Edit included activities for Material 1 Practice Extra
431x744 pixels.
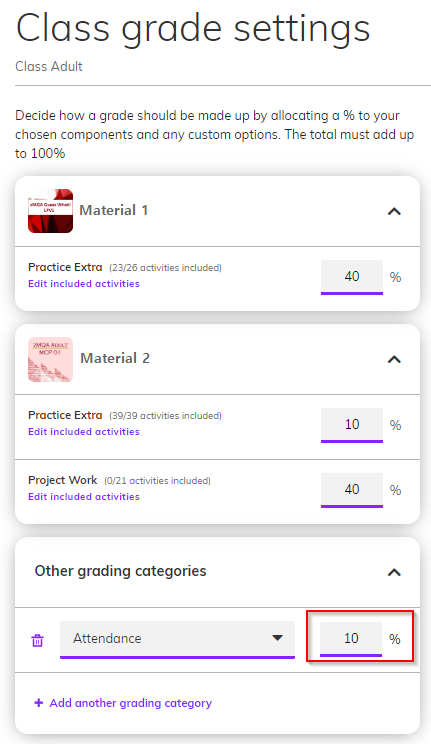pyautogui.click(x=84, y=283)
